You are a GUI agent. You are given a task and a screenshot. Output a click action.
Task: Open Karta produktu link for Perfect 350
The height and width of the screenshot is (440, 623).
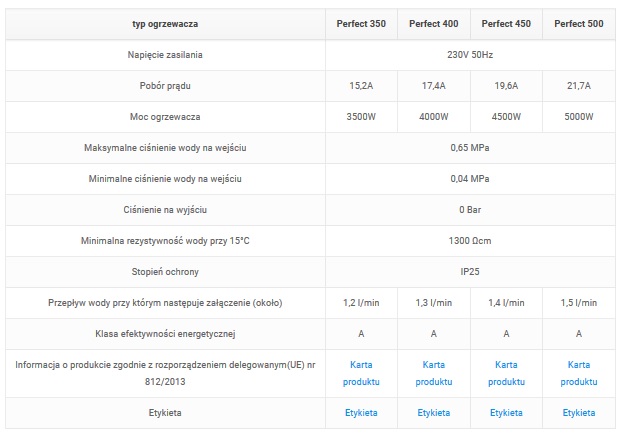(x=362, y=373)
